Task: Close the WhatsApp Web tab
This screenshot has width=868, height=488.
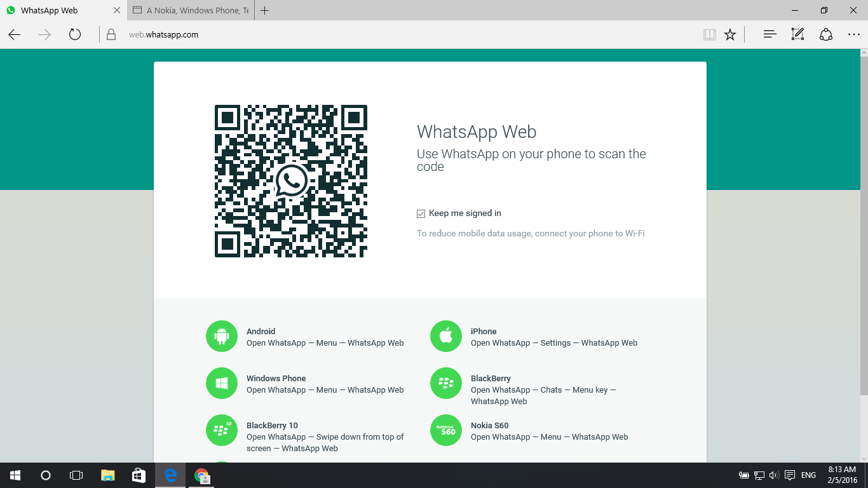Action: click(x=116, y=10)
